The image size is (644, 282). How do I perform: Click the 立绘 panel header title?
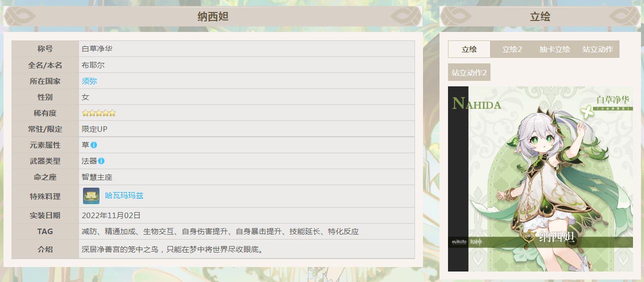click(x=540, y=16)
